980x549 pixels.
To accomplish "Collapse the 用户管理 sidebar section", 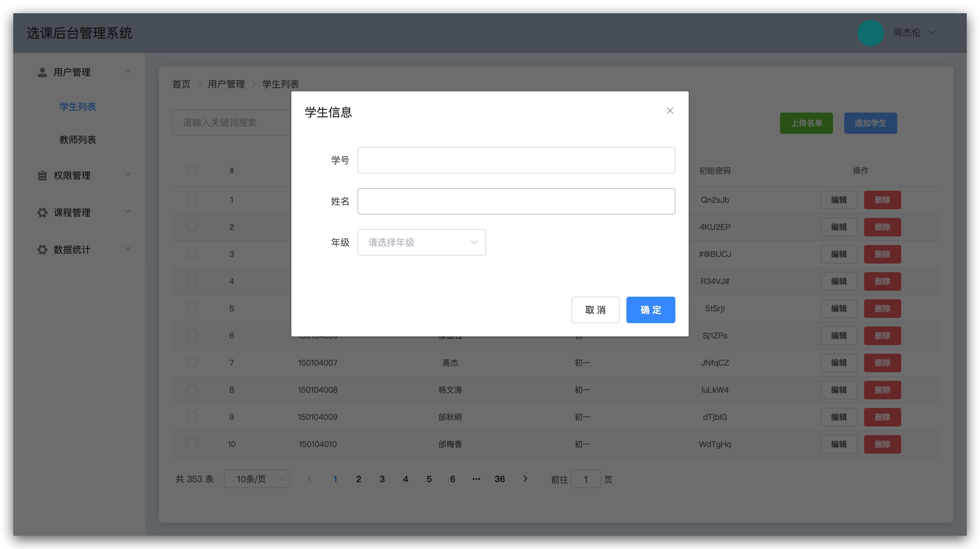I will pos(128,72).
